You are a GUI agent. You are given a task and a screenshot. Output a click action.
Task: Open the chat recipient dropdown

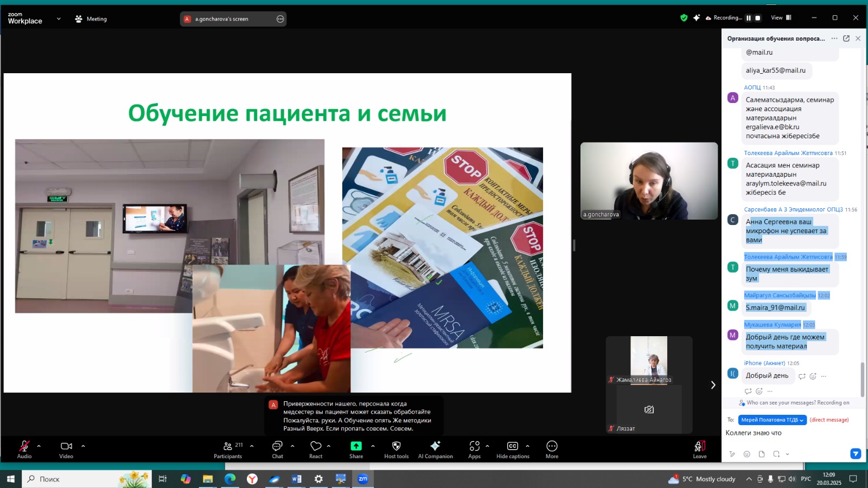[x=771, y=420]
